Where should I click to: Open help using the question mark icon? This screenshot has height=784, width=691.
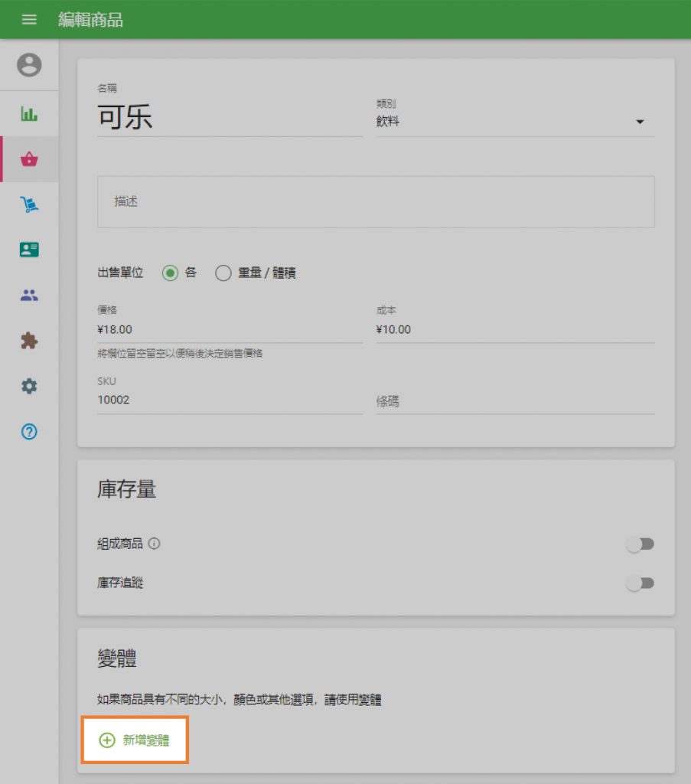pyautogui.click(x=29, y=432)
